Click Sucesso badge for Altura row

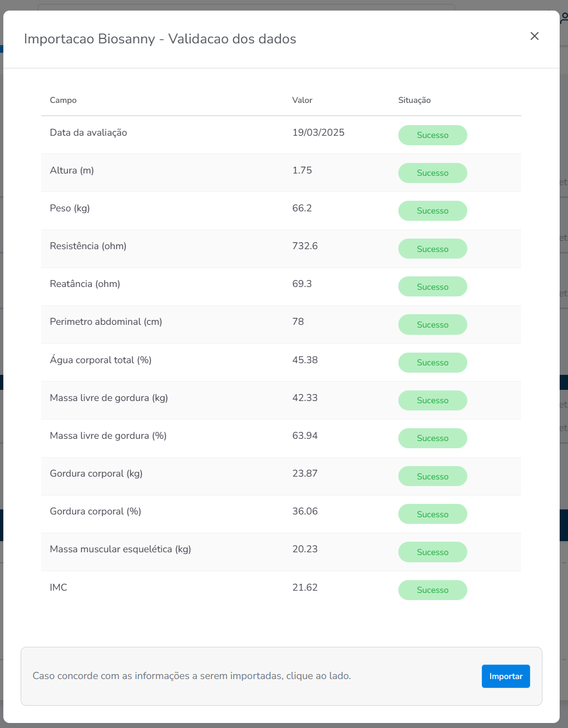[x=432, y=173]
